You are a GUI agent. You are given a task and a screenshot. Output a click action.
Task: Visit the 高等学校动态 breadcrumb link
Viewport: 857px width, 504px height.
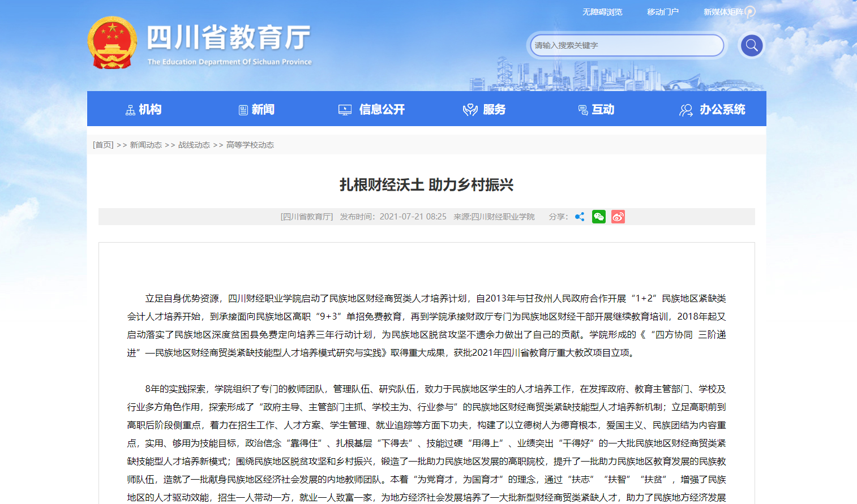[x=250, y=144]
